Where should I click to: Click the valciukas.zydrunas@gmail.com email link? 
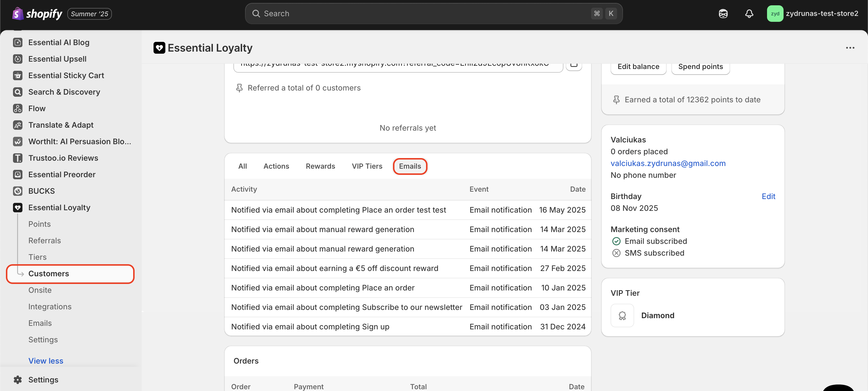point(668,163)
